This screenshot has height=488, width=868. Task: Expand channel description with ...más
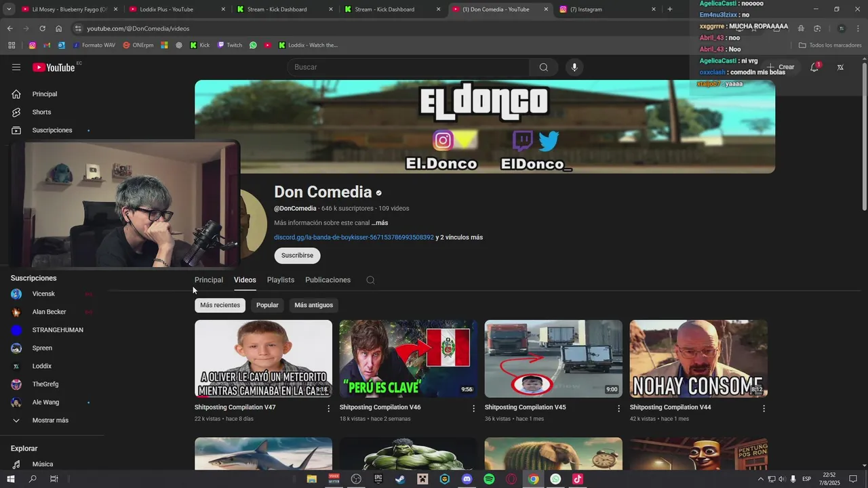380,223
